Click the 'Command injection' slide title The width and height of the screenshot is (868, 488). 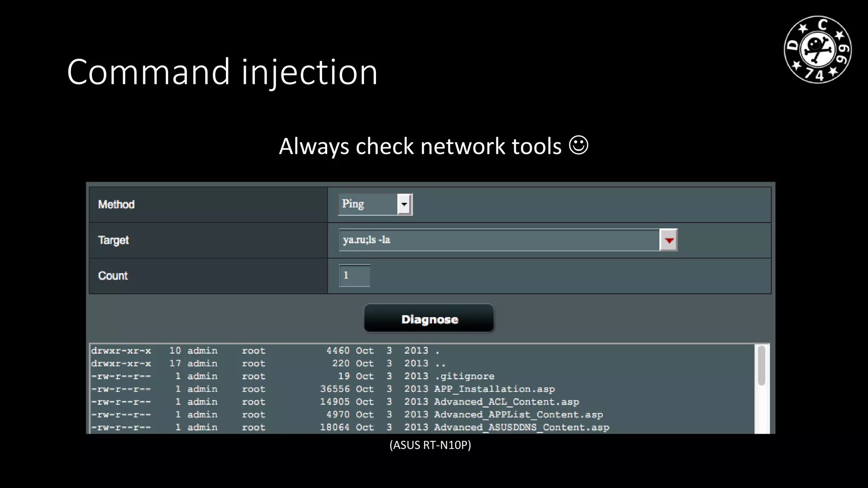pyautogui.click(x=222, y=72)
